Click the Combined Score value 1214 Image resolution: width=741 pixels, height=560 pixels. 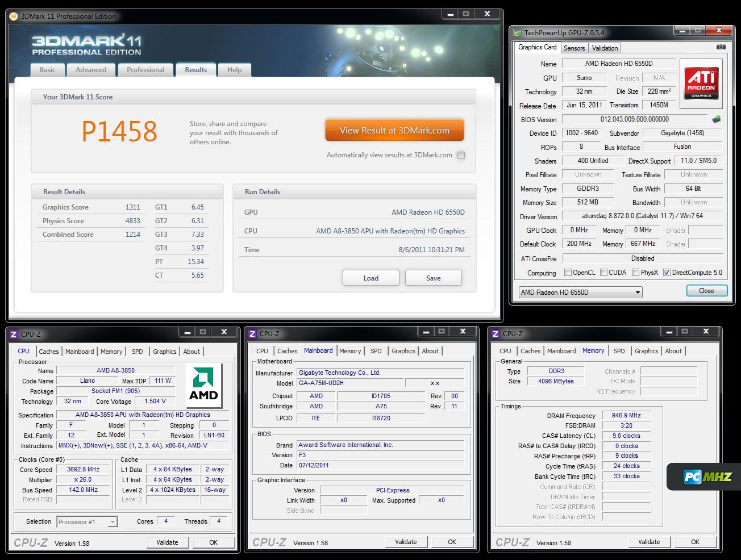(133, 235)
